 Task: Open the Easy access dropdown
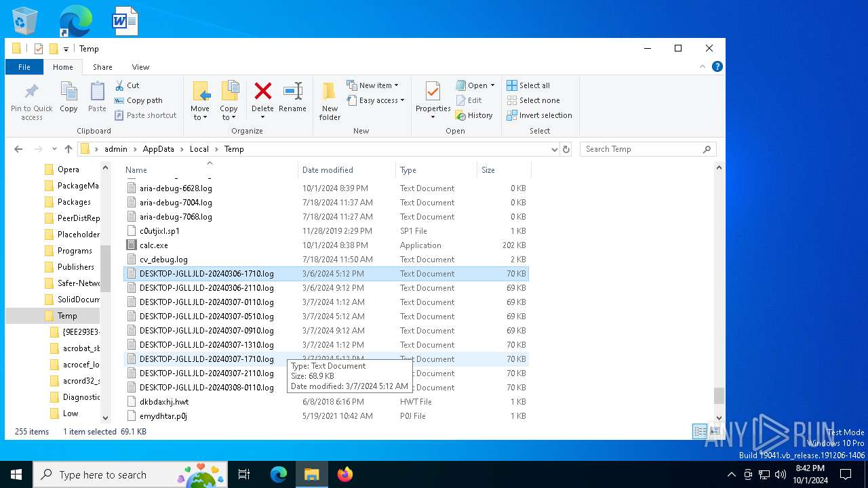[x=375, y=100]
